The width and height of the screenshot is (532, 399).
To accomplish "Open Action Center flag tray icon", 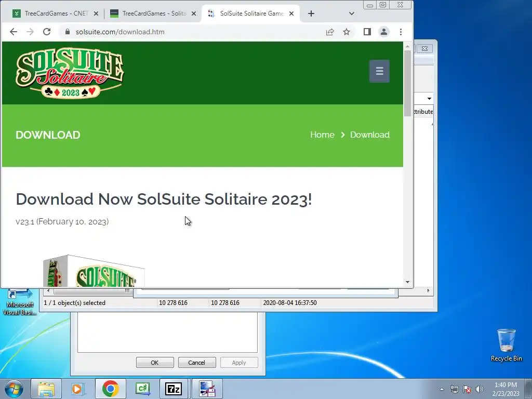I will 467,389.
